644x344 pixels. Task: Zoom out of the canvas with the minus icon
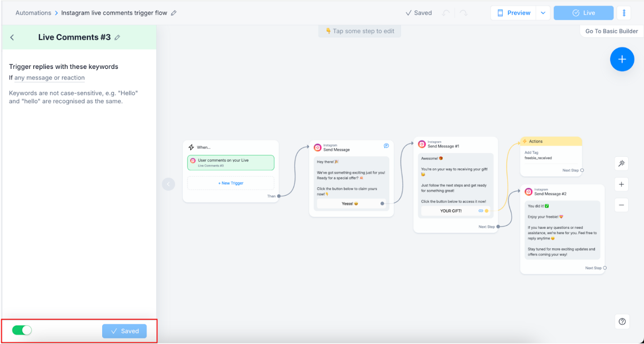pyautogui.click(x=621, y=205)
